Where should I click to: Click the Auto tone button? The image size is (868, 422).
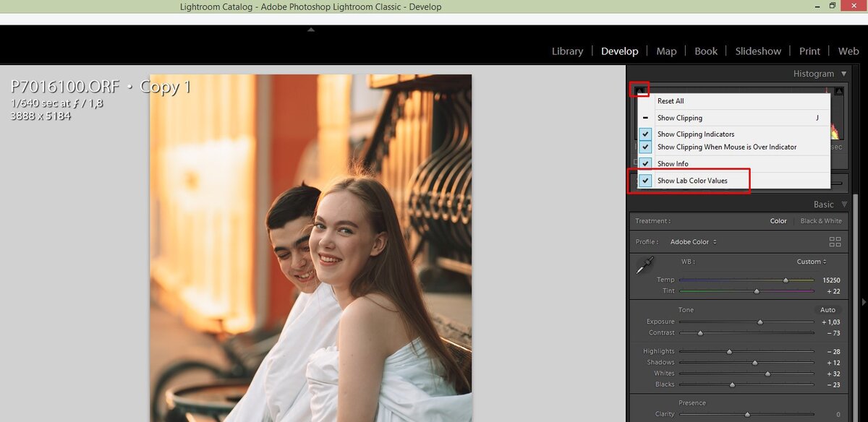(827, 310)
